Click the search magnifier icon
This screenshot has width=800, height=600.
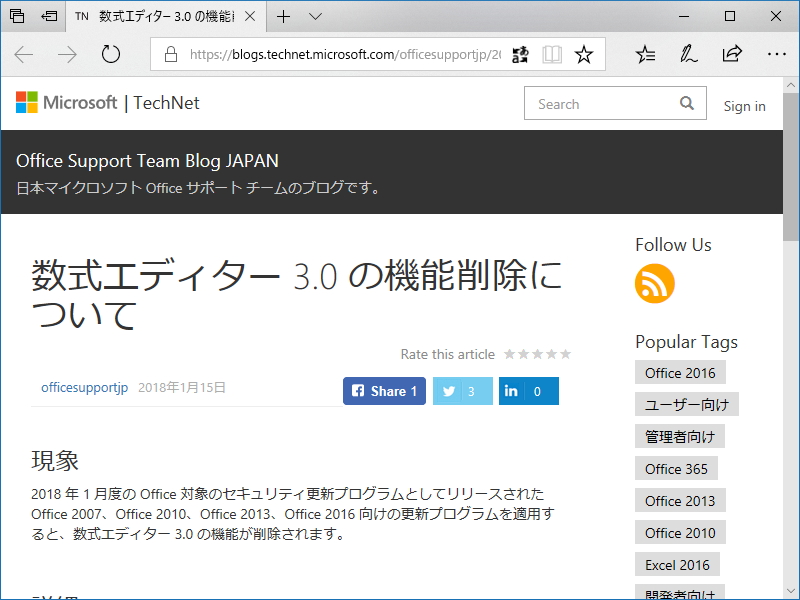click(687, 104)
